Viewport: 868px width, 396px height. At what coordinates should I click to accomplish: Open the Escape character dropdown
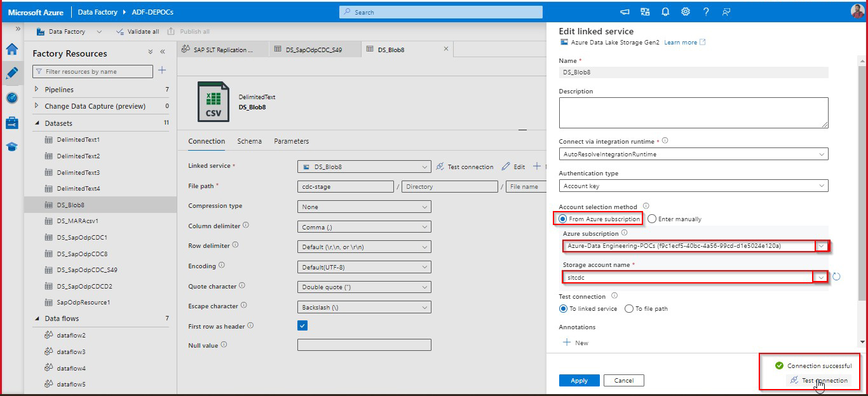point(364,307)
